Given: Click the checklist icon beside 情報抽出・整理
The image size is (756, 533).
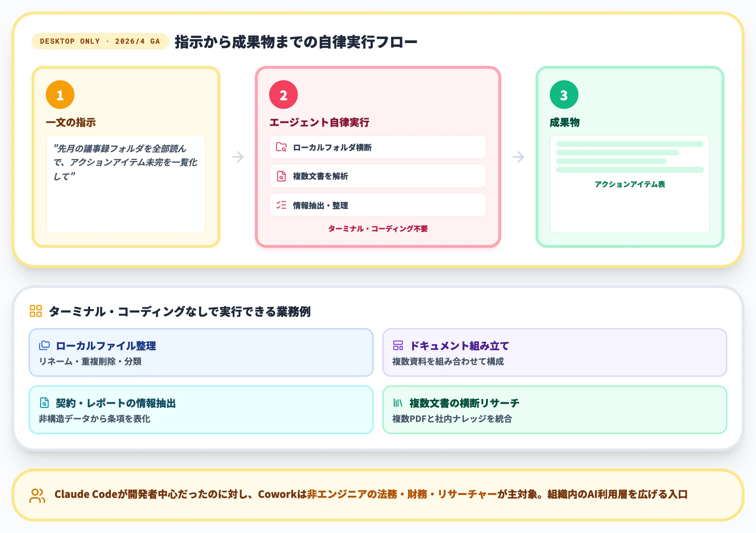Looking at the screenshot, I should 281,205.
